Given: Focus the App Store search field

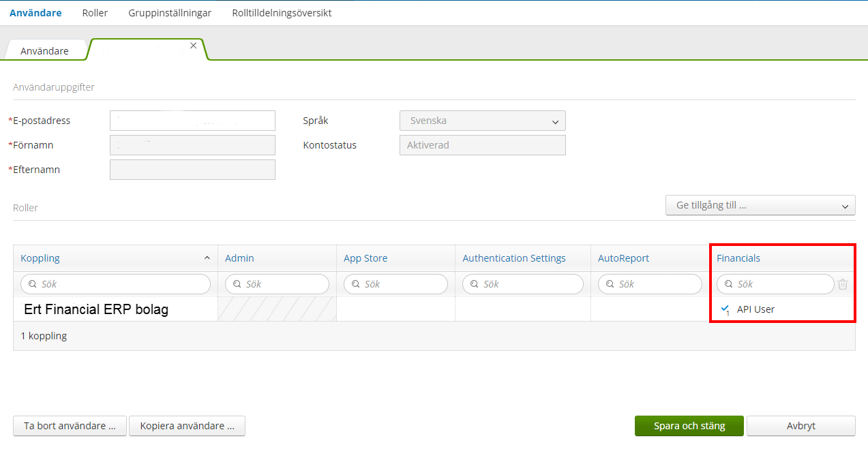Looking at the screenshot, I should click(402, 284).
